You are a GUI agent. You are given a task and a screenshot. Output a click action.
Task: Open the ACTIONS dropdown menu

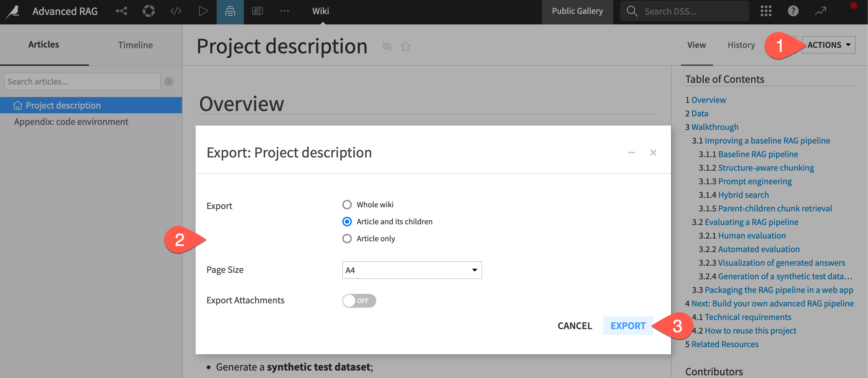pos(828,44)
